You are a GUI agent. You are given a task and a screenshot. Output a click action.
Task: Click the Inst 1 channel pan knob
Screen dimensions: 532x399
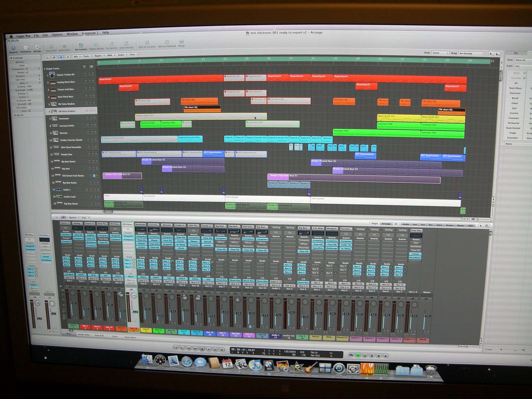(72, 293)
